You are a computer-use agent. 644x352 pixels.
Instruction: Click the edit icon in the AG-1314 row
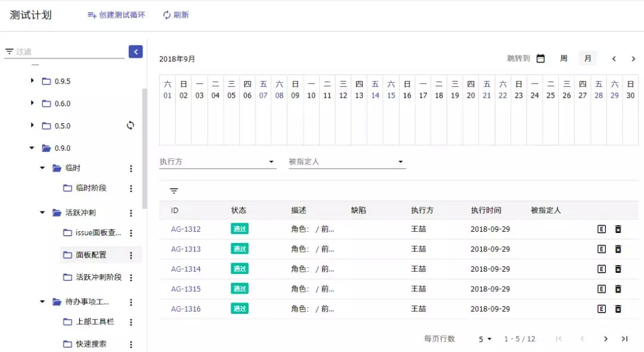(602, 269)
